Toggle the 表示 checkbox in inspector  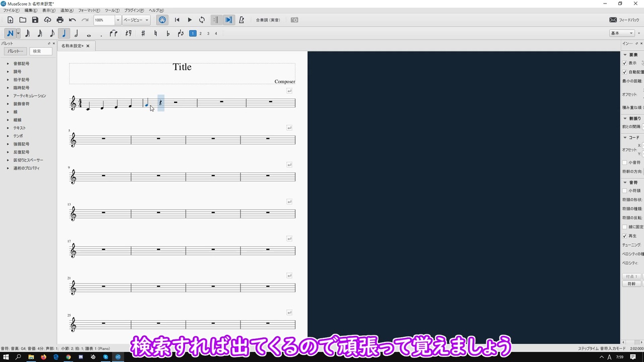(x=624, y=63)
